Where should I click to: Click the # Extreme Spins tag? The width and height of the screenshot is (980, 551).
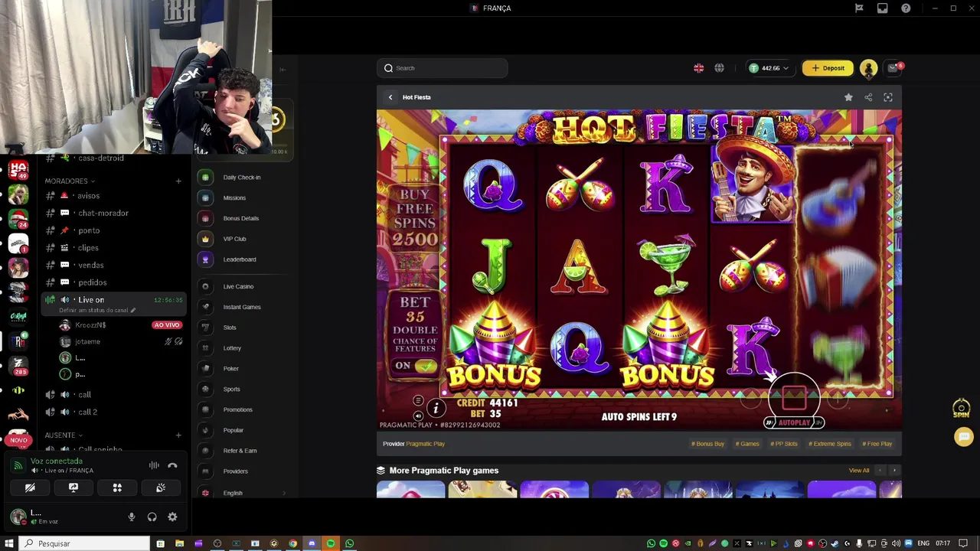coord(830,444)
